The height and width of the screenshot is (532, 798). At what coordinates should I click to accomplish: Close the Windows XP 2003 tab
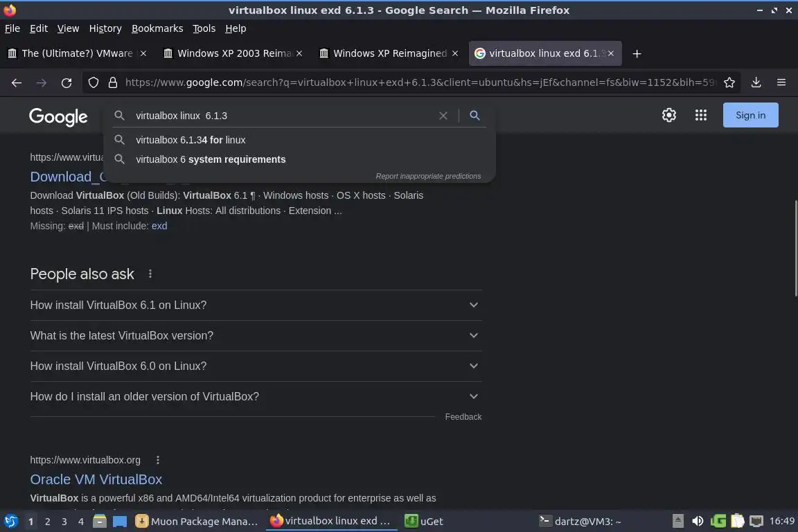(x=299, y=53)
